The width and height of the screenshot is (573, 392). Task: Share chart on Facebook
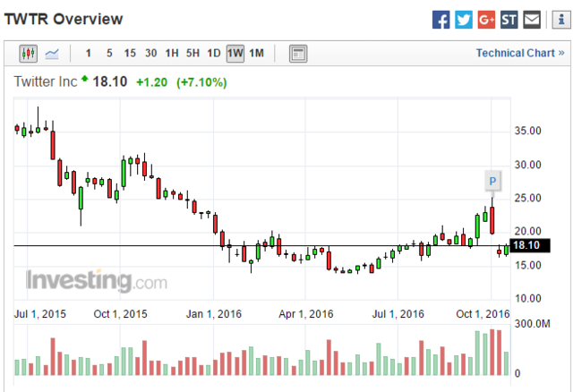[x=440, y=19]
